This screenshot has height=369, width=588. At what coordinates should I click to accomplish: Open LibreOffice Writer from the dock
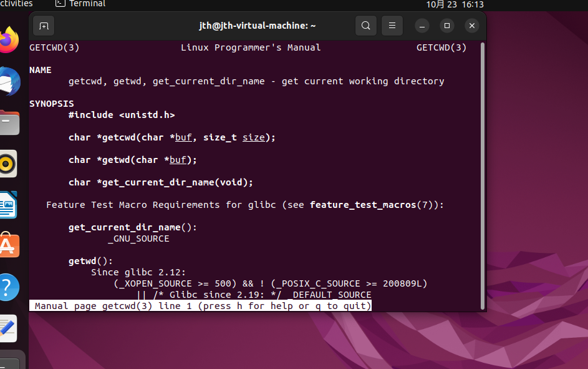[x=8, y=205]
